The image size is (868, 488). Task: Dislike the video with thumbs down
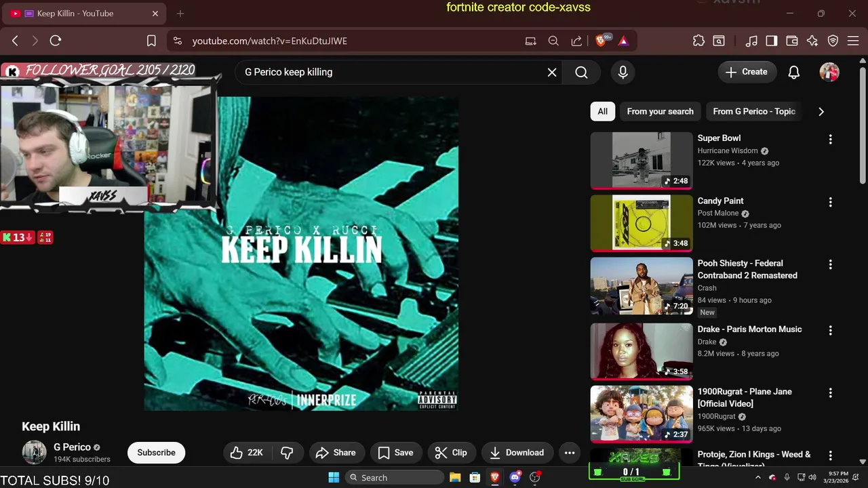(x=287, y=453)
